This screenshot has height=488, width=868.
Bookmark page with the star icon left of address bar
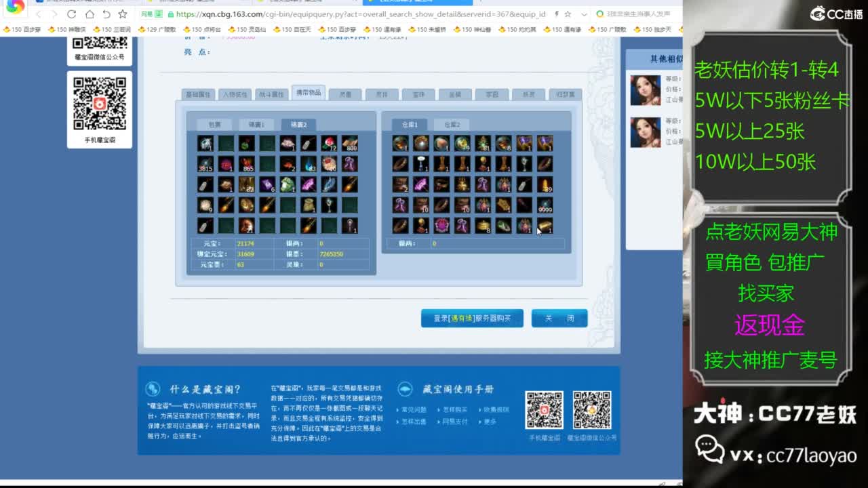coord(123,14)
